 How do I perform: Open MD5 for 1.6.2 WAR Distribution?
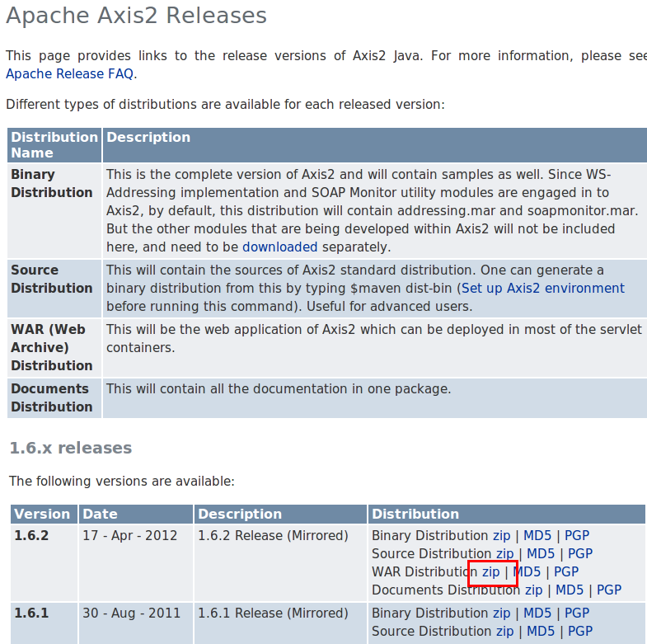(x=527, y=571)
